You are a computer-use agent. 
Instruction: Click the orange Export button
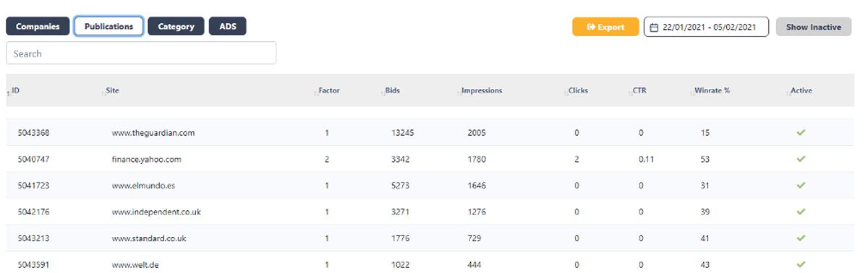(605, 27)
